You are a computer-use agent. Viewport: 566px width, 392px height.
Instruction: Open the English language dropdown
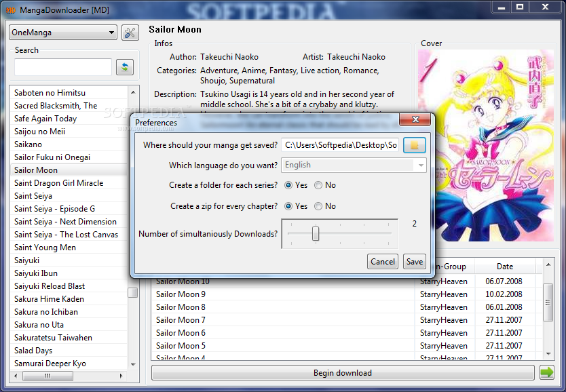tap(354, 165)
